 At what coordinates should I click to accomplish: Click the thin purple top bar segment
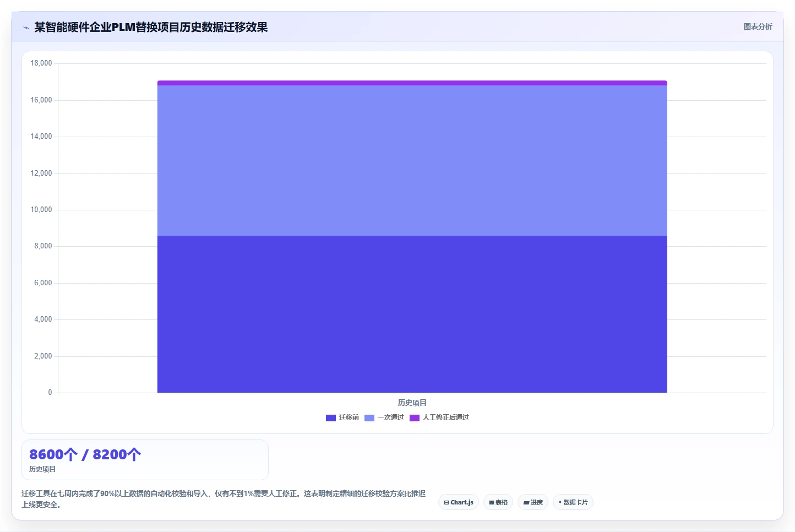[x=412, y=83]
